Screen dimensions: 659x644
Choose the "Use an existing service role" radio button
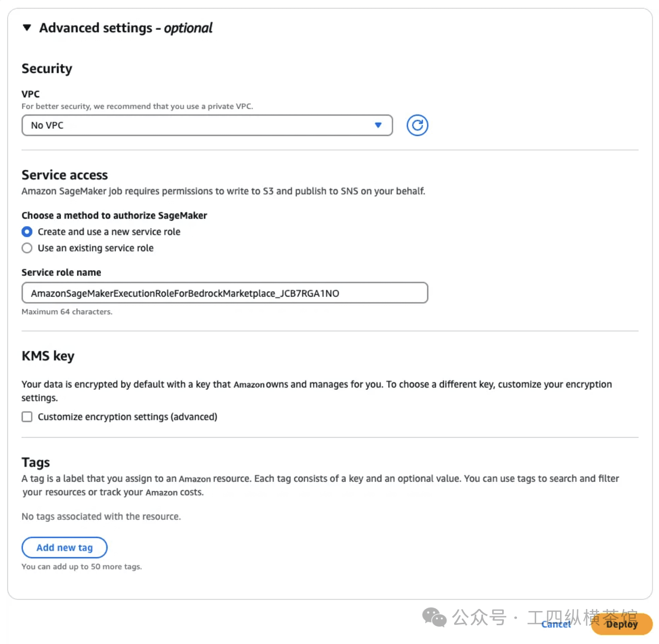(27, 248)
